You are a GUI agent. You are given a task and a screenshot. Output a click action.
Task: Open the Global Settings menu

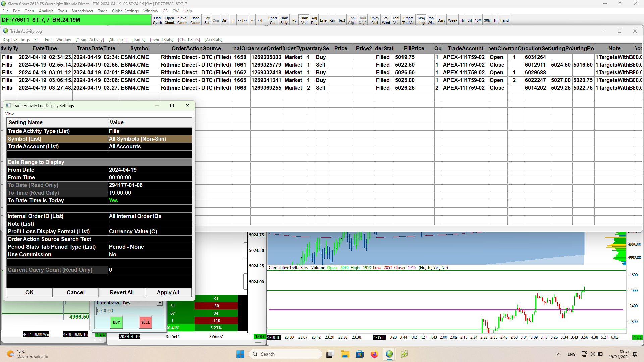(125, 11)
